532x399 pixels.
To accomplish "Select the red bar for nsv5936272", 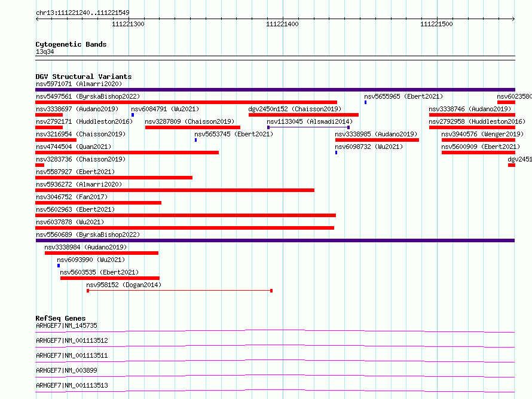I will pyautogui.click(x=175, y=190).
